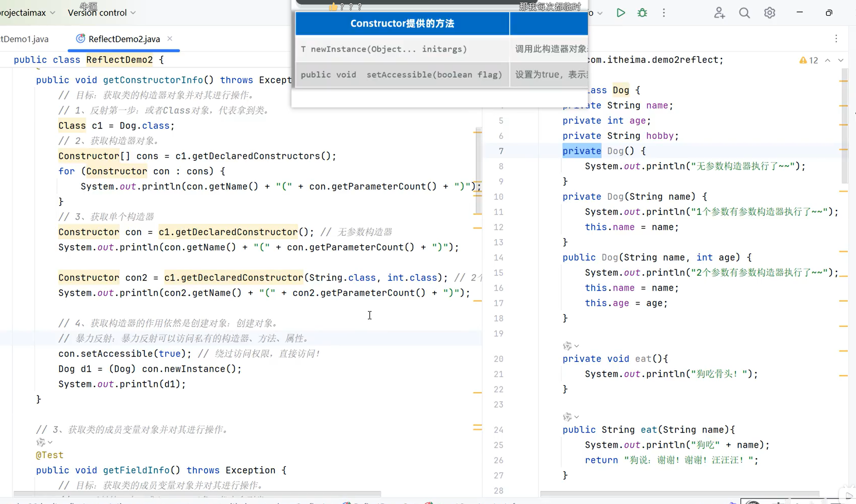Click the Debug bug icon
Image resolution: width=856 pixels, height=504 pixels.
pyautogui.click(x=642, y=13)
